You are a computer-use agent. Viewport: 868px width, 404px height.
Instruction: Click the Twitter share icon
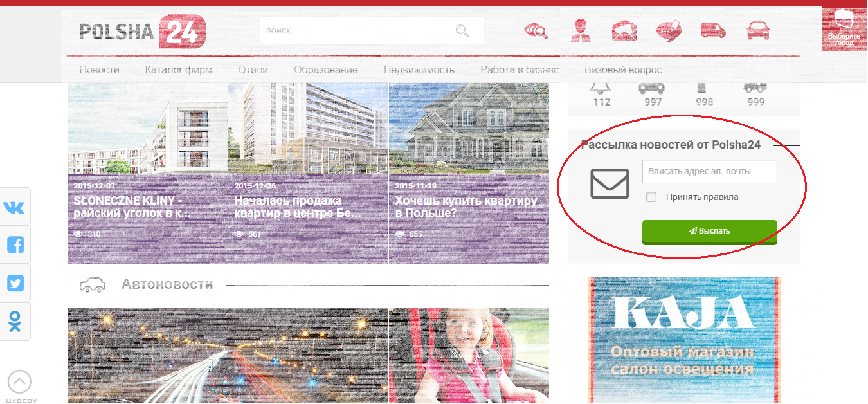coord(14,284)
